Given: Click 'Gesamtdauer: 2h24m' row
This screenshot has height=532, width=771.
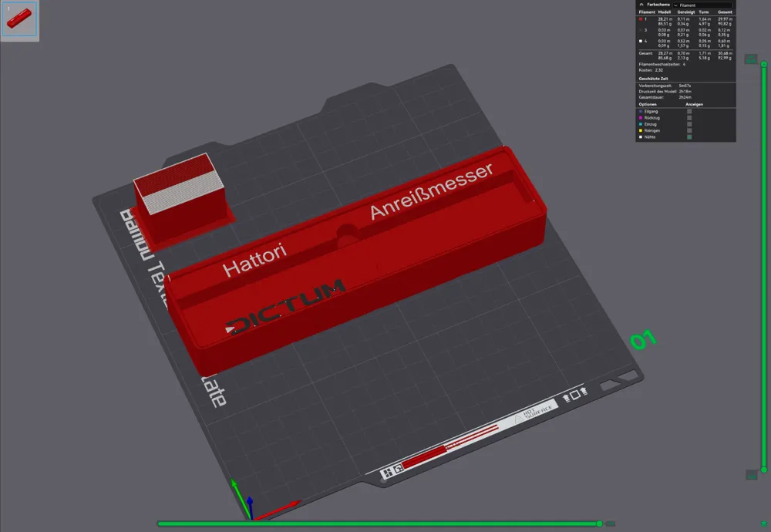Looking at the screenshot, I should (665, 97).
